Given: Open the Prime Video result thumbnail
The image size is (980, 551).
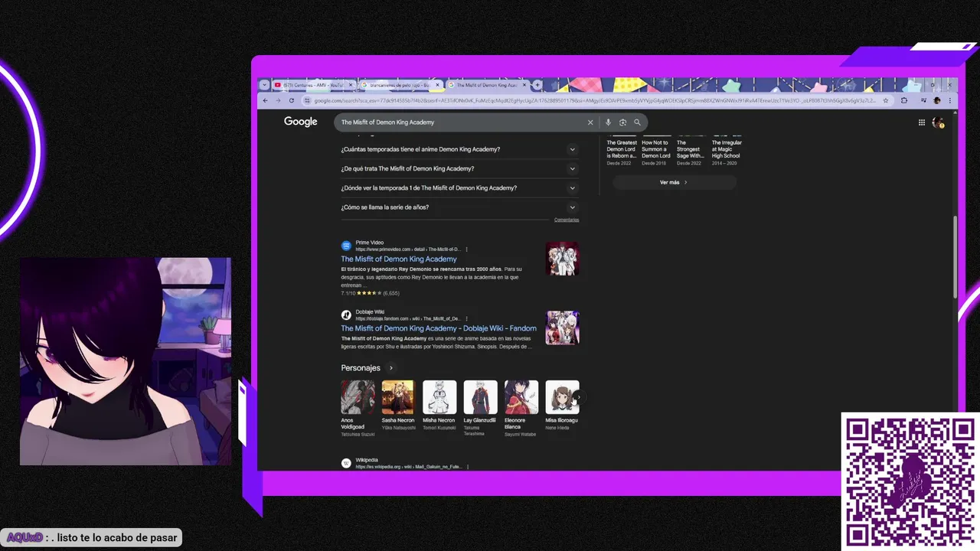Looking at the screenshot, I should coord(563,259).
